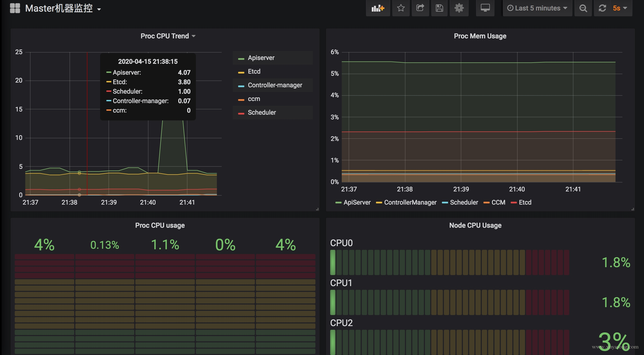Click the refresh dashboard icon
The image size is (644, 355).
[602, 8]
